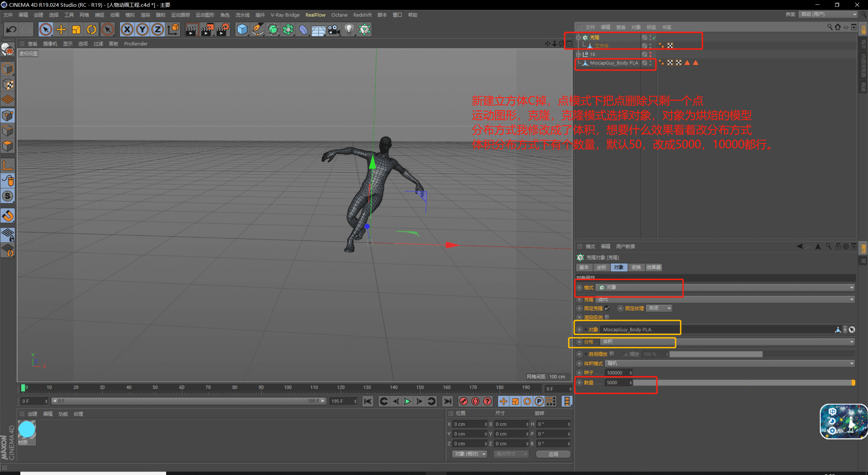Collapse the 克隆 object tree
This screenshot has height=475, width=868.
click(x=578, y=37)
